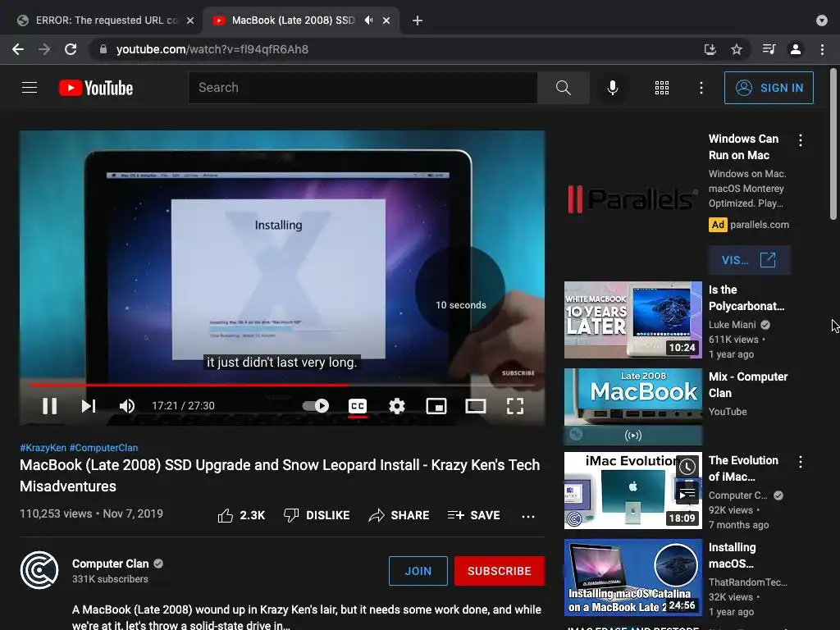Share this video

pyautogui.click(x=399, y=515)
